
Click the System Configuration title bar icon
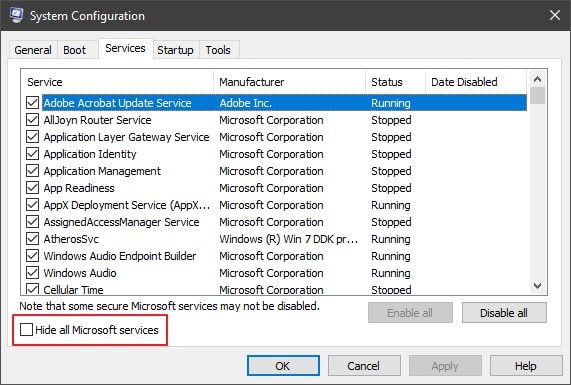(x=16, y=15)
